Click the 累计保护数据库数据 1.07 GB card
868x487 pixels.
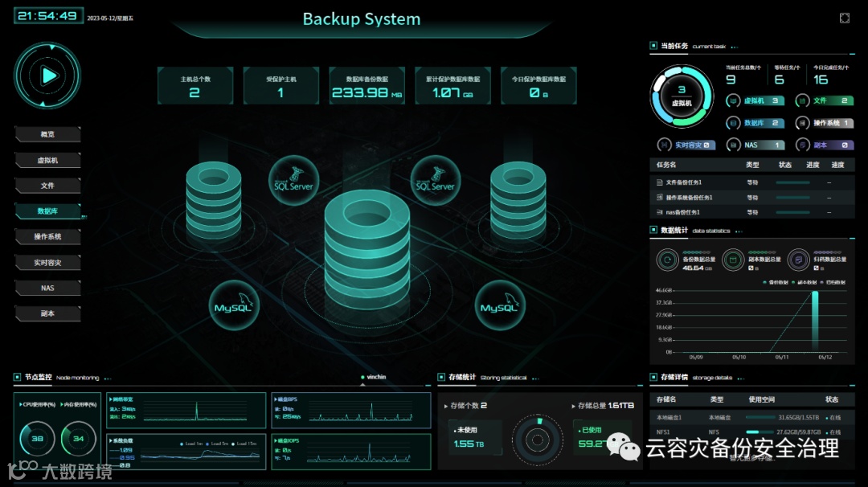pos(452,86)
